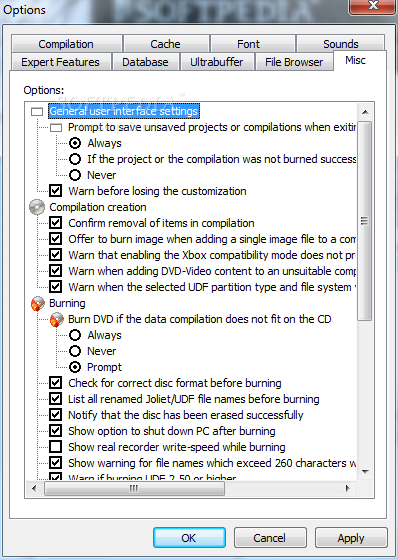Uncheck Warn before losing the customization

pyautogui.click(x=56, y=191)
